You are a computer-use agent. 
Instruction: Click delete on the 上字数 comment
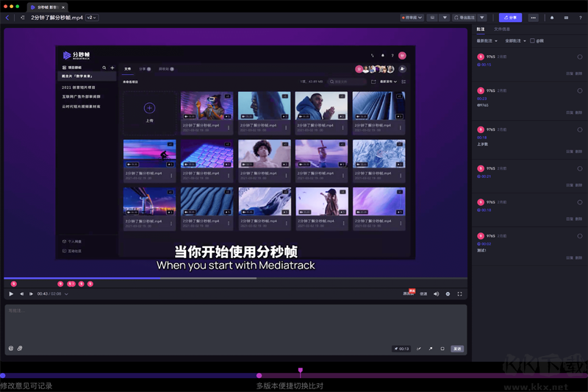click(x=578, y=152)
